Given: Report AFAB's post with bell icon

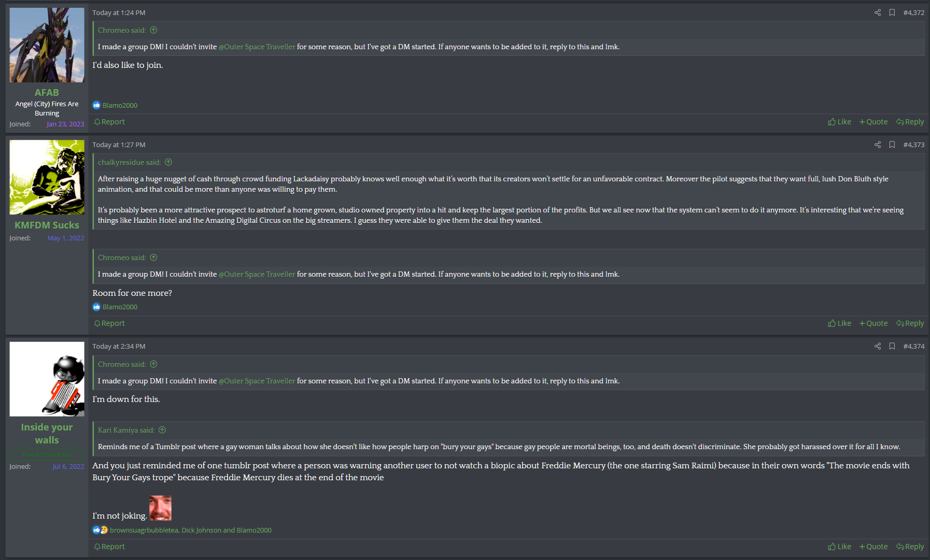Looking at the screenshot, I should 109,122.
